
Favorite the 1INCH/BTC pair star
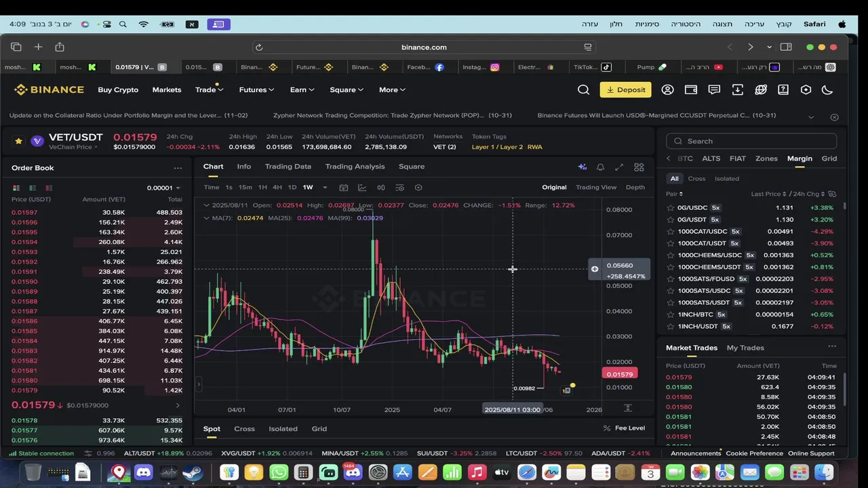click(671, 314)
